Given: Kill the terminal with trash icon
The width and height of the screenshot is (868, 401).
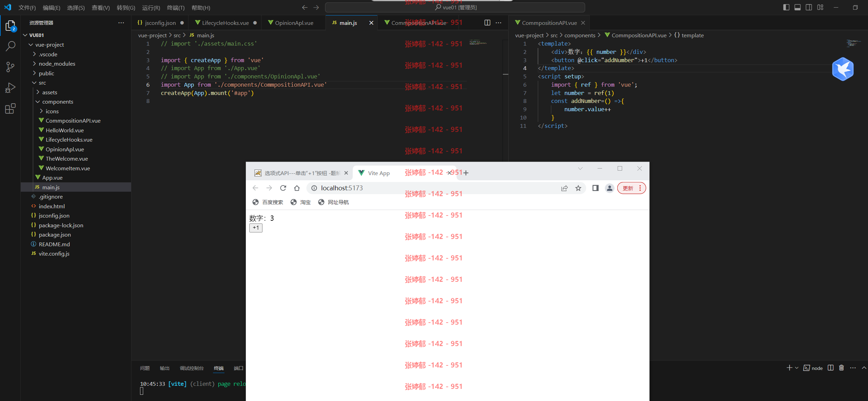Looking at the screenshot, I should pyautogui.click(x=841, y=368).
